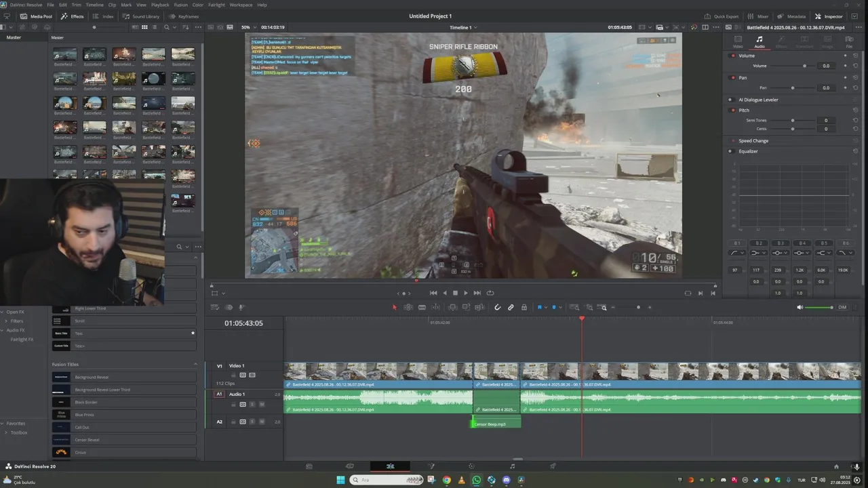
Task: Toggle the Effects panel button
Action: point(73,16)
